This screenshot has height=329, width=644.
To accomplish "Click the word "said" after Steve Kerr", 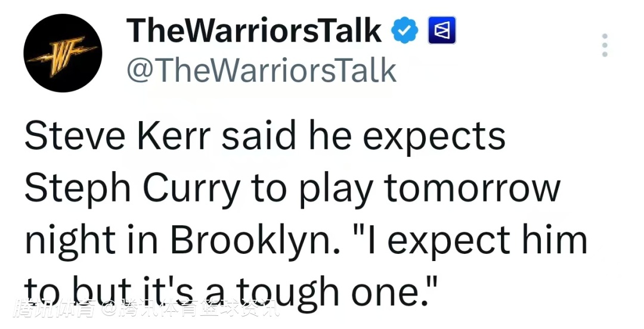I will (x=259, y=136).
